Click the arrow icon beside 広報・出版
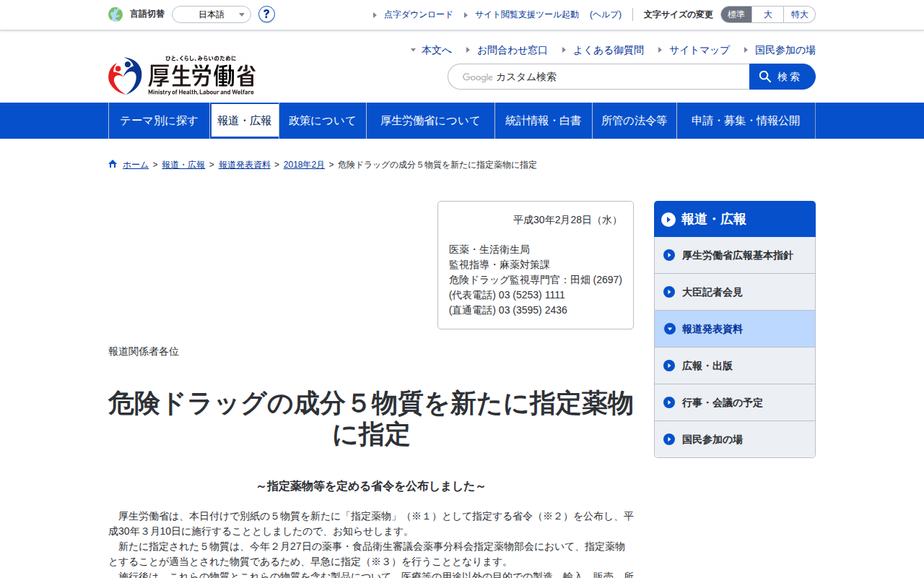The image size is (924, 578). (x=669, y=366)
